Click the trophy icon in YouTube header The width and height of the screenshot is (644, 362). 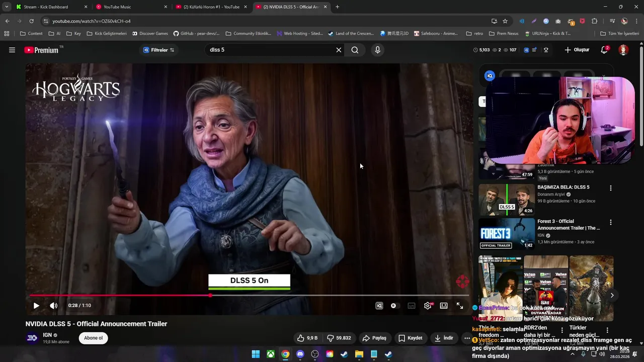pos(546,50)
